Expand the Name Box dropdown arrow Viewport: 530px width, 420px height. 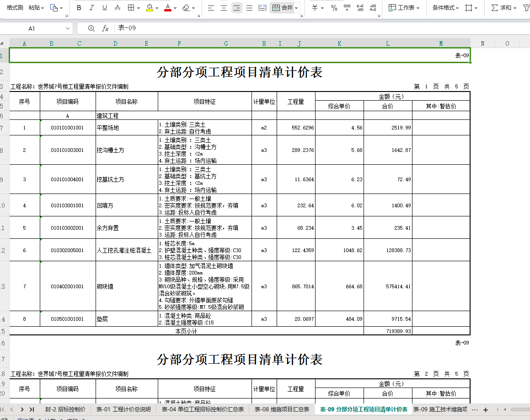[68, 28]
